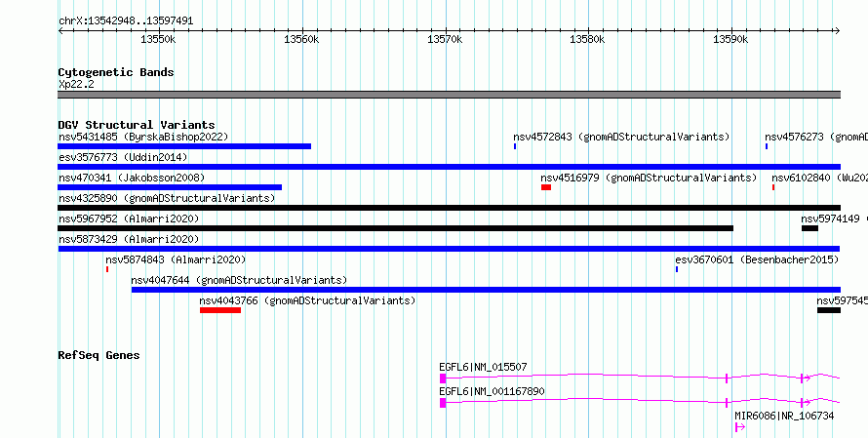Click the nsv4576273 small blue marker

(767, 146)
